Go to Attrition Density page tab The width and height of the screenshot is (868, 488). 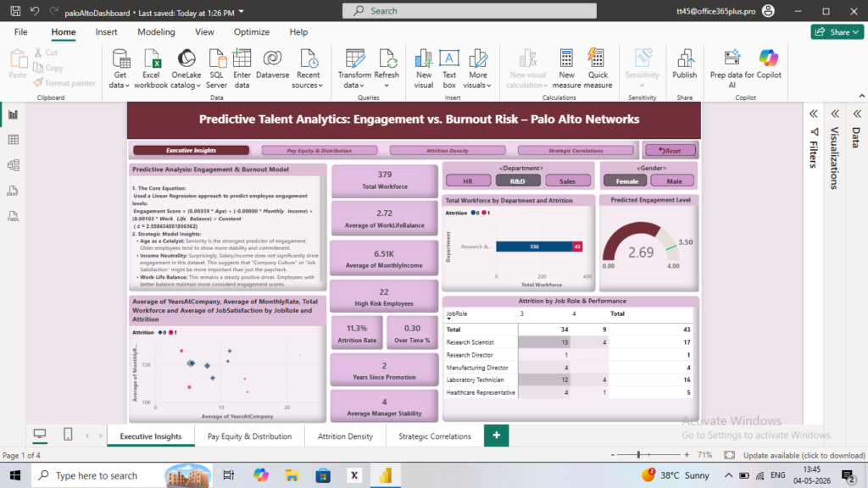click(x=346, y=436)
